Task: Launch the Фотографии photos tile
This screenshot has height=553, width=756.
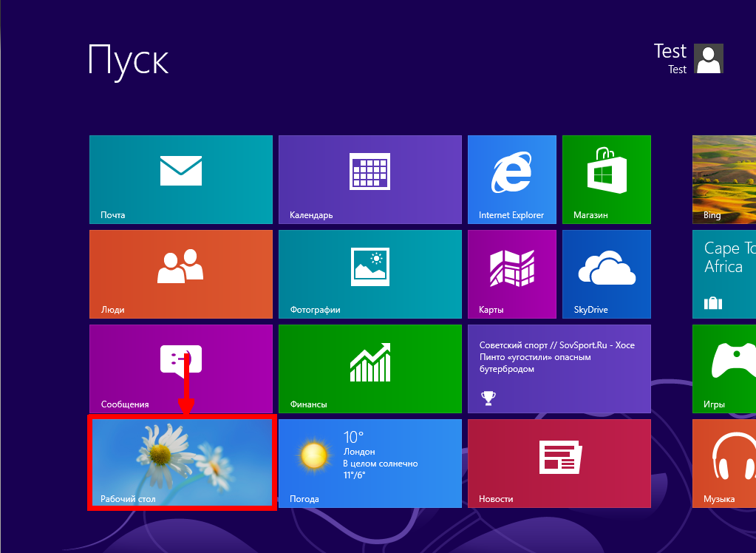Action: pos(370,274)
